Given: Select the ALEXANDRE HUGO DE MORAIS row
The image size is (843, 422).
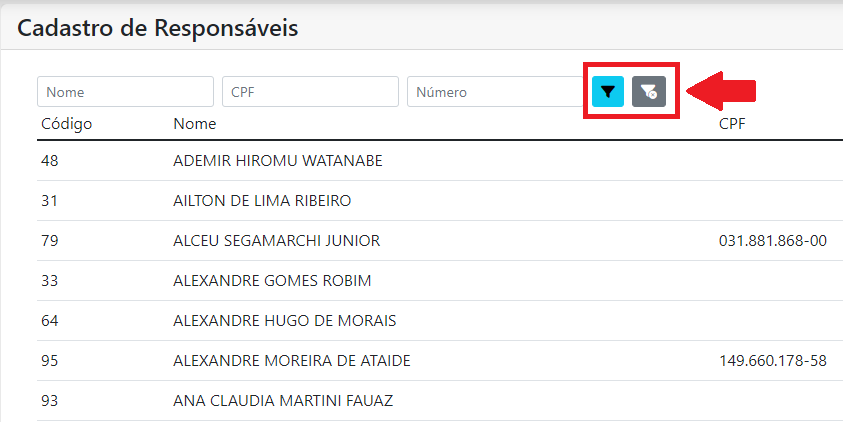Looking at the screenshot, I should [x=440, y=321].
